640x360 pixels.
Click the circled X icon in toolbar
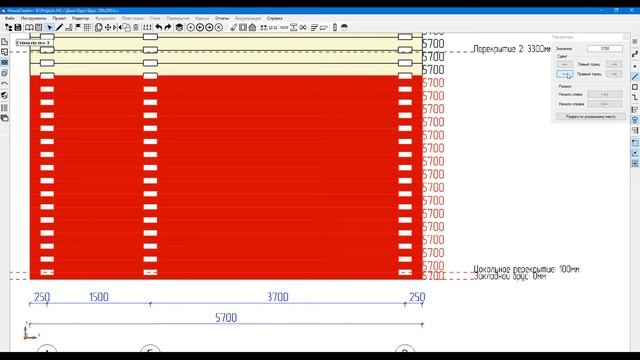(219, 27)
